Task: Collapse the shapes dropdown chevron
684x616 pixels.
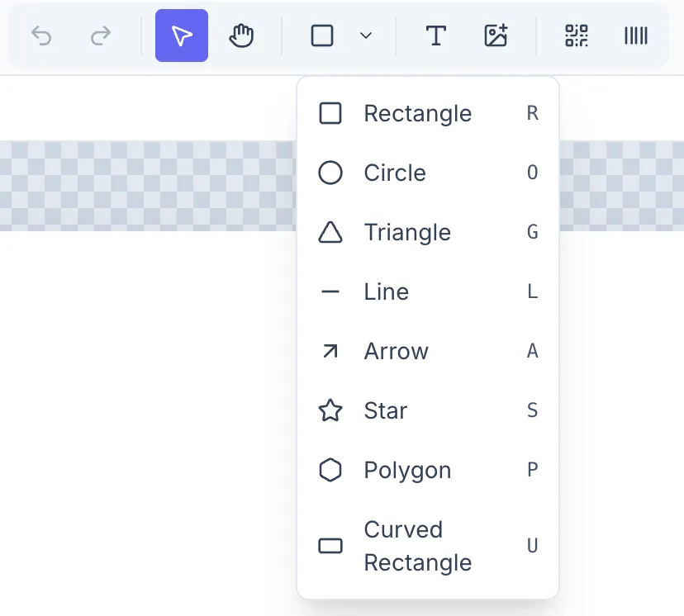Action: tap(366, 36)
